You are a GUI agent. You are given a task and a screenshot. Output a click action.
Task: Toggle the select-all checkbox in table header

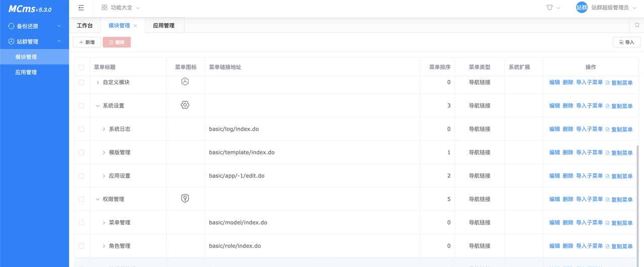(x=81, y=67)
